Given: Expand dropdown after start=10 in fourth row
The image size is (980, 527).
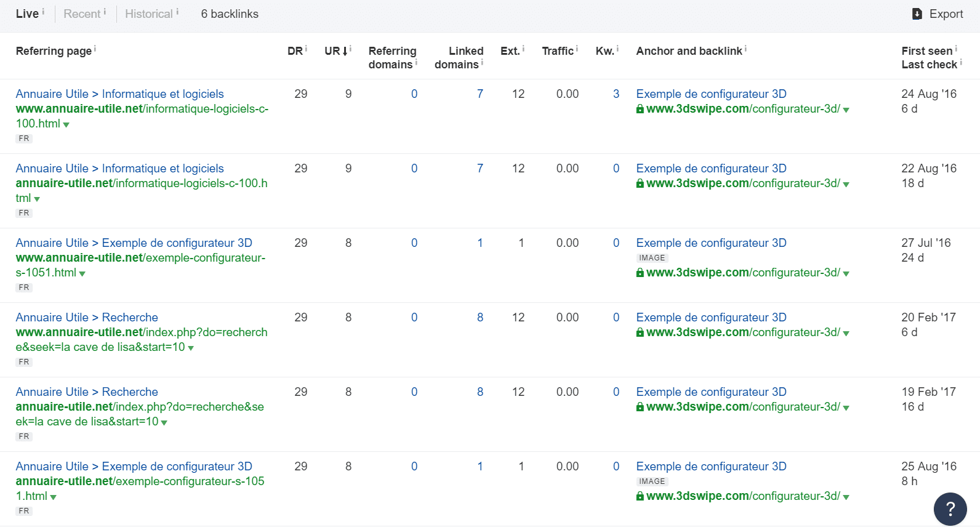Looking at the screenshot, I should [191, 348].
